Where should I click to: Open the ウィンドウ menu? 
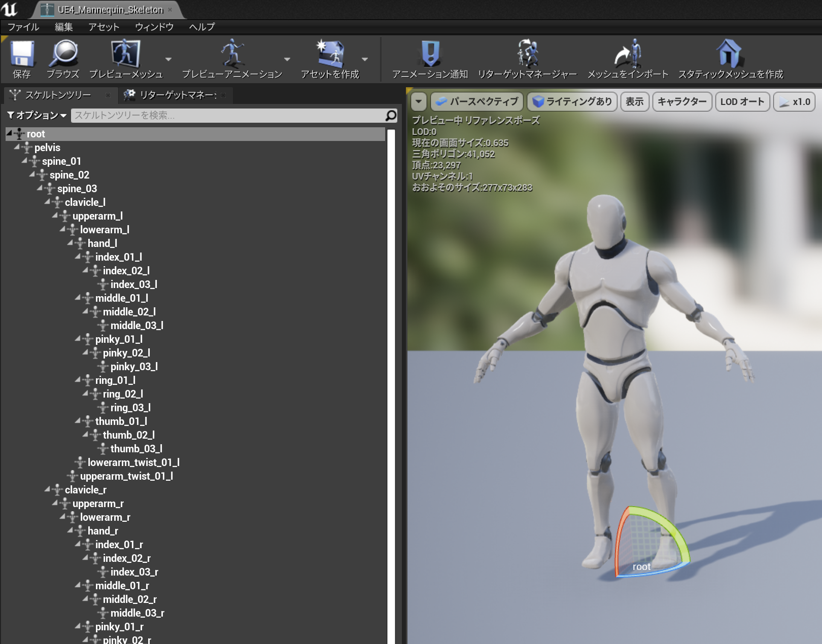154,27
